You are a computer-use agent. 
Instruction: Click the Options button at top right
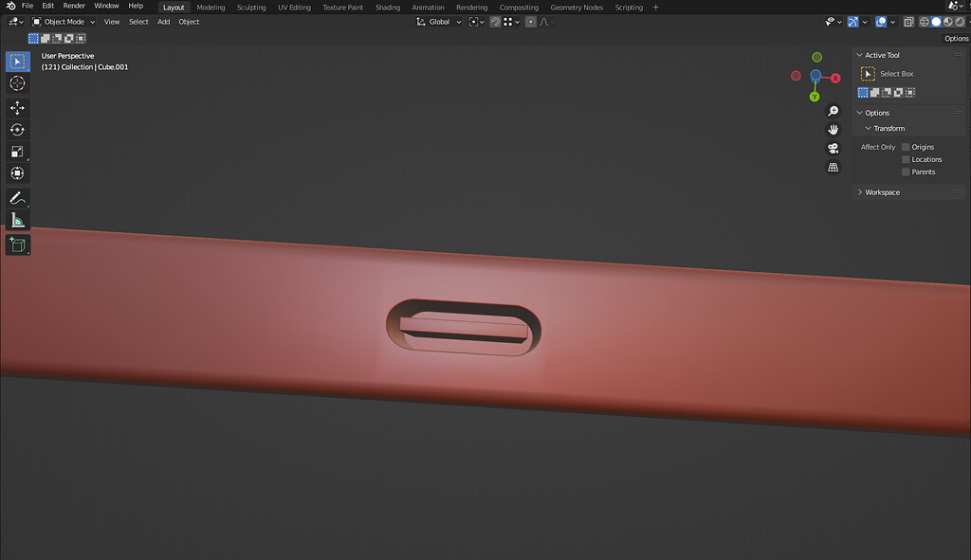(956, 38)
